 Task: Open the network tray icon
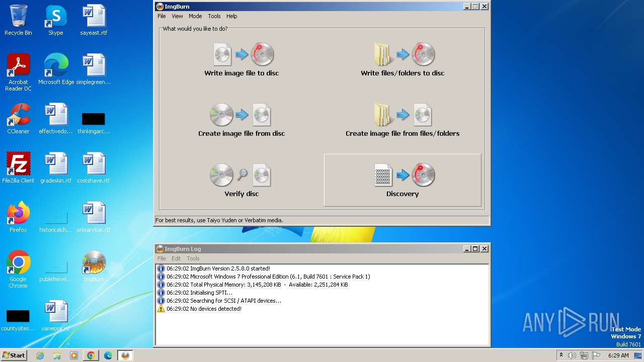(x=584, y=355)
